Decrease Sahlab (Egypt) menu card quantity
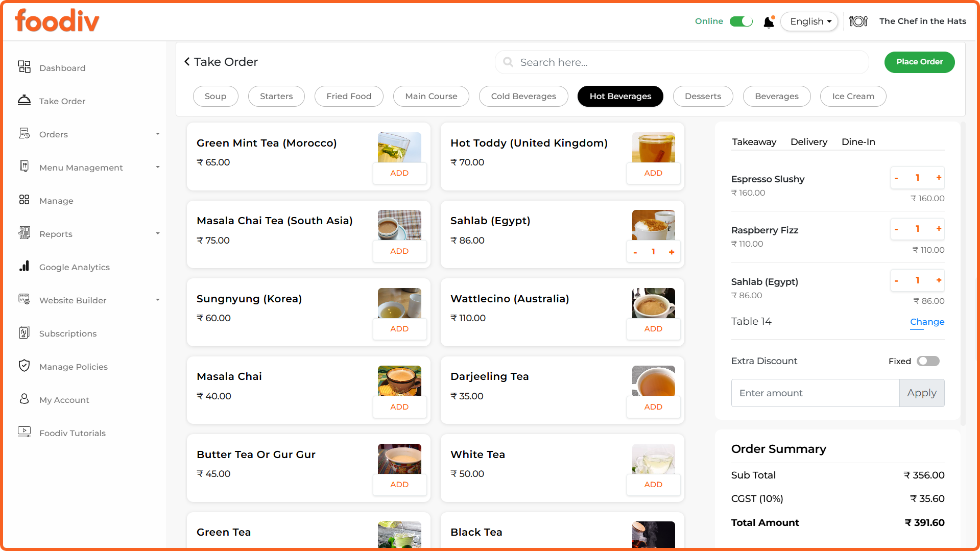Screen dimensions: 980x551 (x=635, y=252)
